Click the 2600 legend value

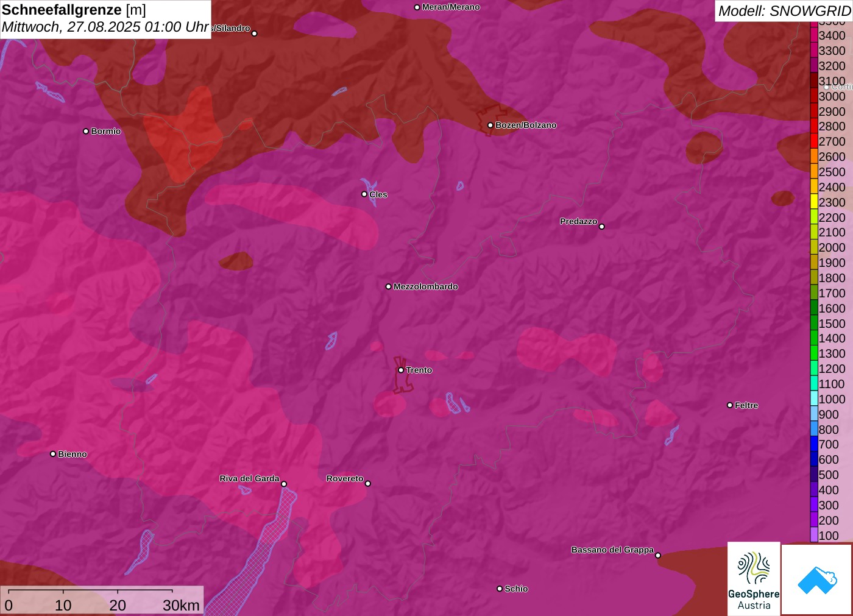coord(832,157)
